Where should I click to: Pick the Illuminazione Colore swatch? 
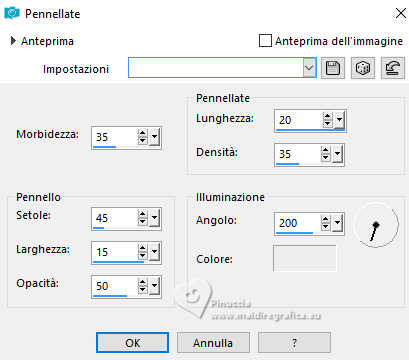pos(305,258)
